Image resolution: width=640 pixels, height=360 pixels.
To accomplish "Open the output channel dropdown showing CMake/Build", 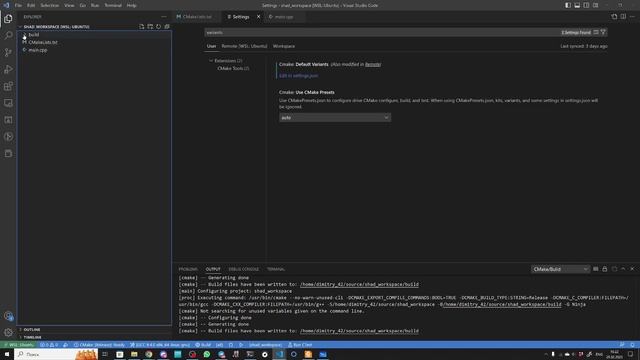I will [x=560, y=269].
